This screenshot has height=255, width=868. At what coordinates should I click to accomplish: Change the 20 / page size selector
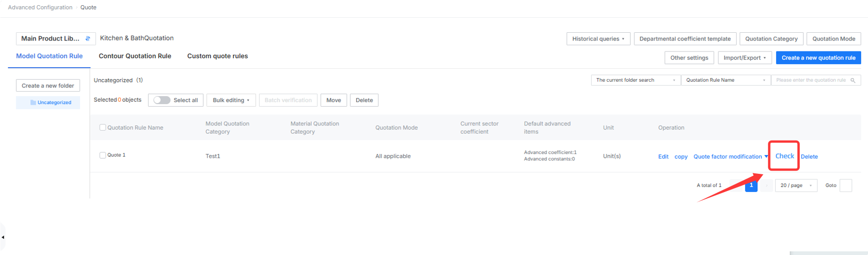pyautogui.click(x=796, y=185)
